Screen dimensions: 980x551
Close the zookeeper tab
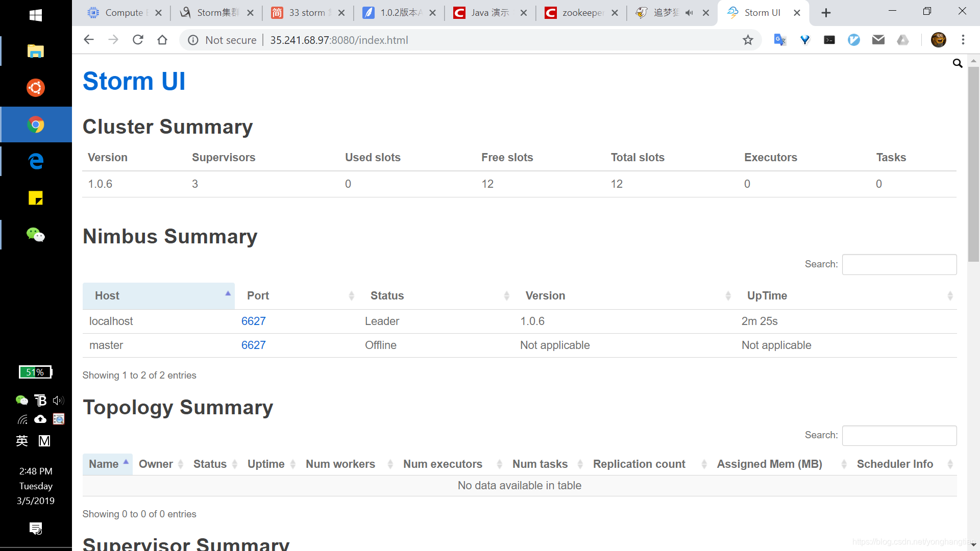point(615,13)
